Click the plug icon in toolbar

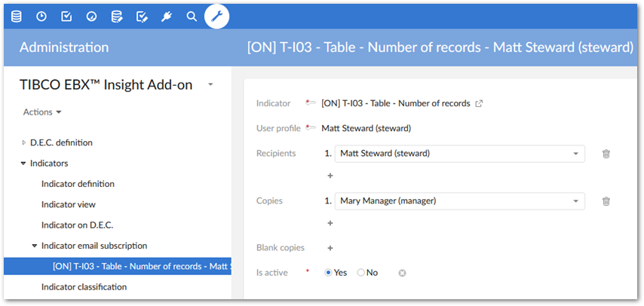(x=167, y=16)
